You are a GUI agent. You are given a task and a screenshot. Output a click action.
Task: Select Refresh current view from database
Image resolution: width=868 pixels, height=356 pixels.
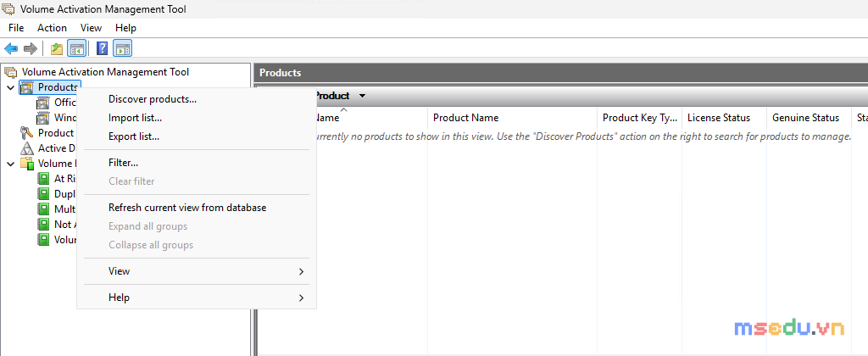(197, 209)
